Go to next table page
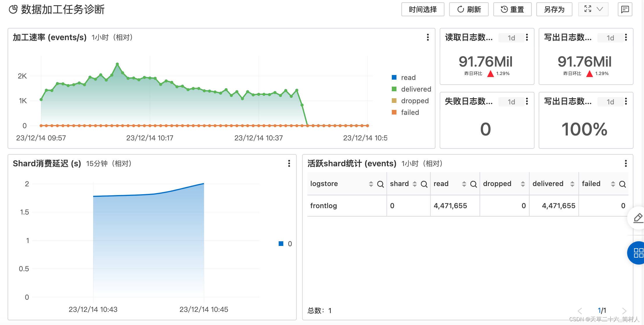Screen dimensions: 644x325 [x=624, y=311]
